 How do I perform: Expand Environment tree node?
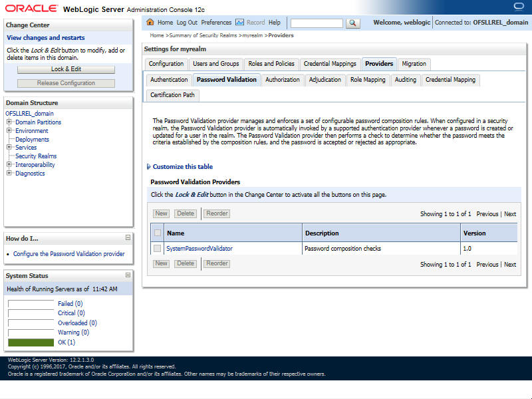click(x=9, y=130)
